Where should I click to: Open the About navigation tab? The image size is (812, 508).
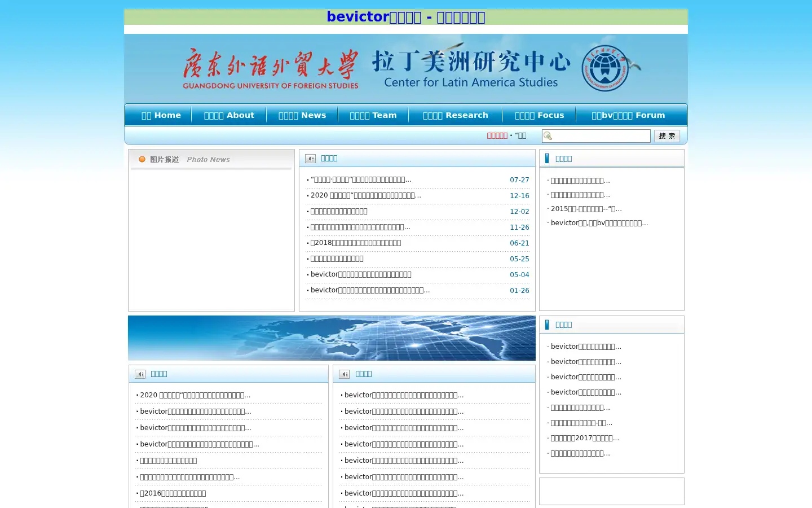coord(229,115)
